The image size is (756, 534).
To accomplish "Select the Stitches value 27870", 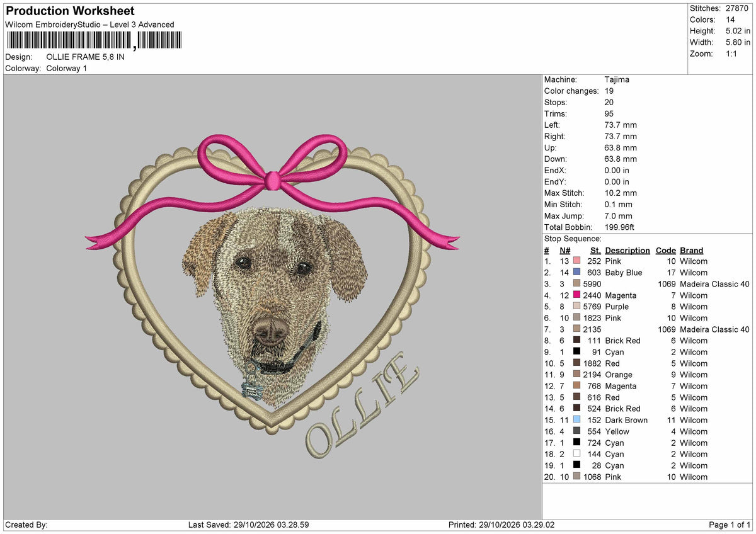I will coord(738,8).
